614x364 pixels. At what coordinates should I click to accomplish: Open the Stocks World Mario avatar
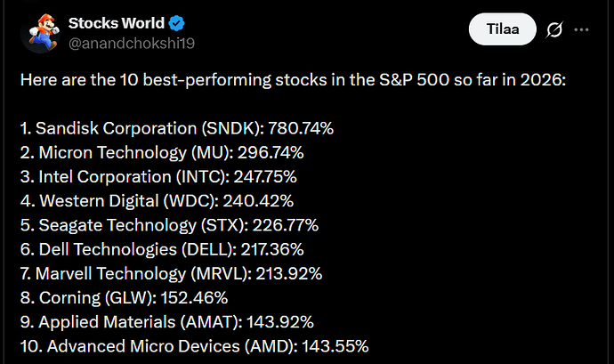coord(41,33)
